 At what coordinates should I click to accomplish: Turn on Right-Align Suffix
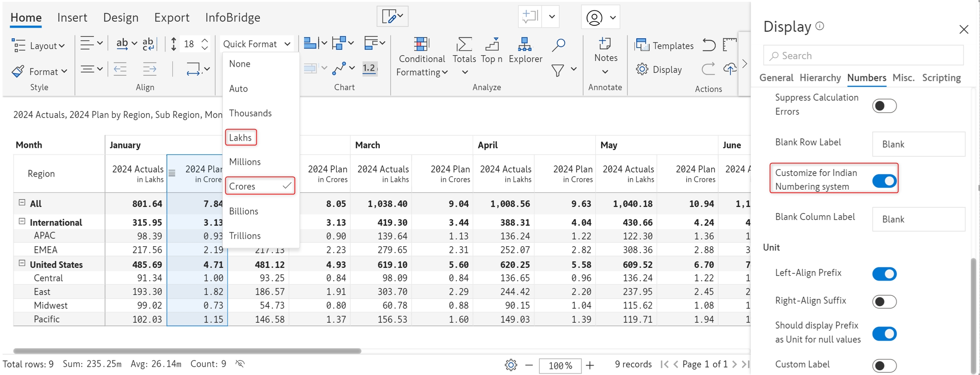[x=884, y=301]
